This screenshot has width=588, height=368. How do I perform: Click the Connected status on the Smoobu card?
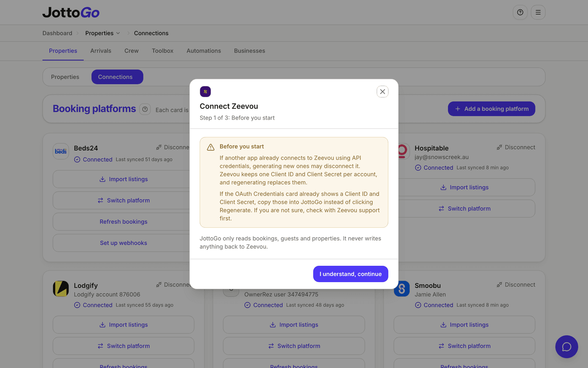[x=434, y=305]
